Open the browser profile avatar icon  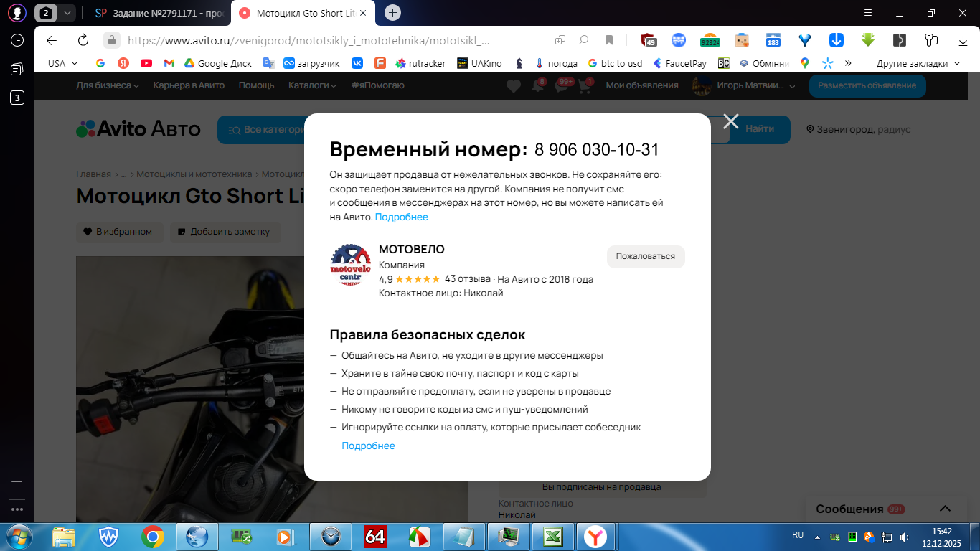(x=17, y=12)
